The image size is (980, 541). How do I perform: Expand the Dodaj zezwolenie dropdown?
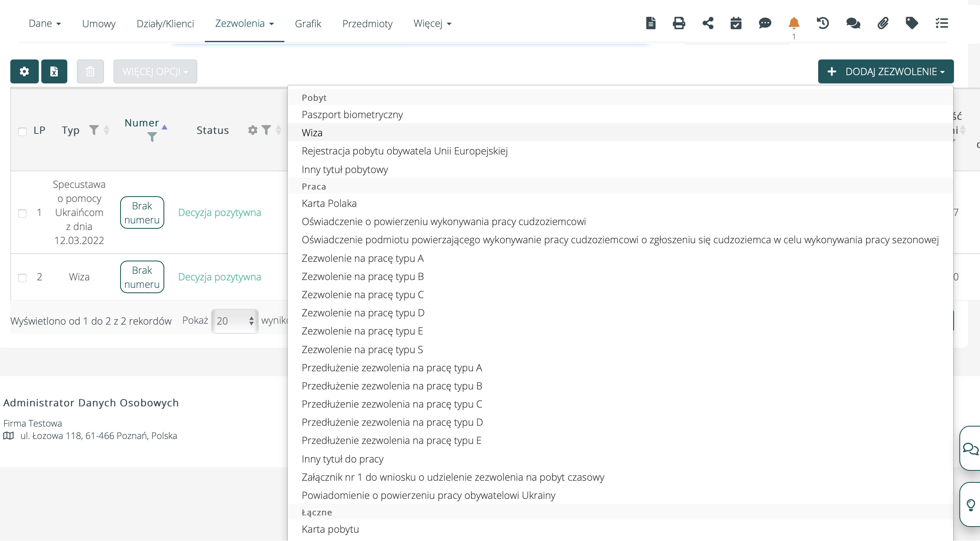(885, 71)
